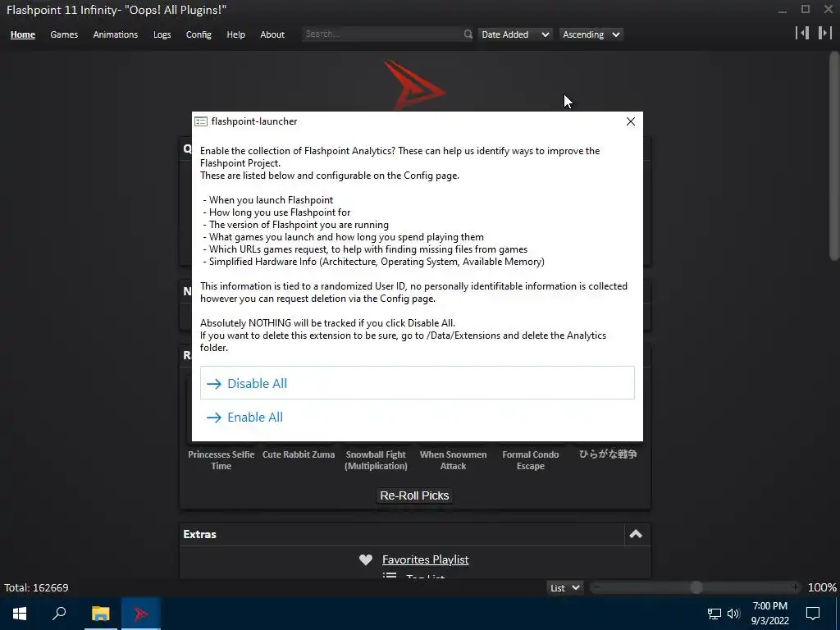Click the heart icon beside Favorites Playlist

pos(366,559)
